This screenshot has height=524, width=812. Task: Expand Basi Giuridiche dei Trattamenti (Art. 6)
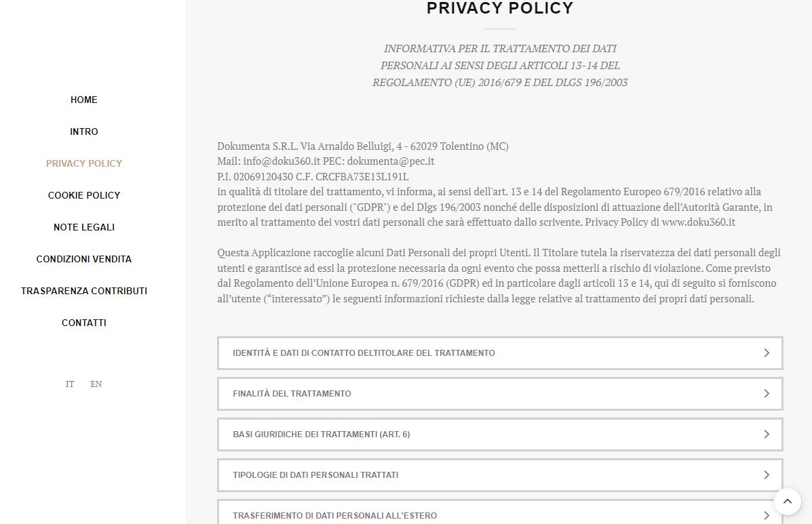[x=321, y=435]
